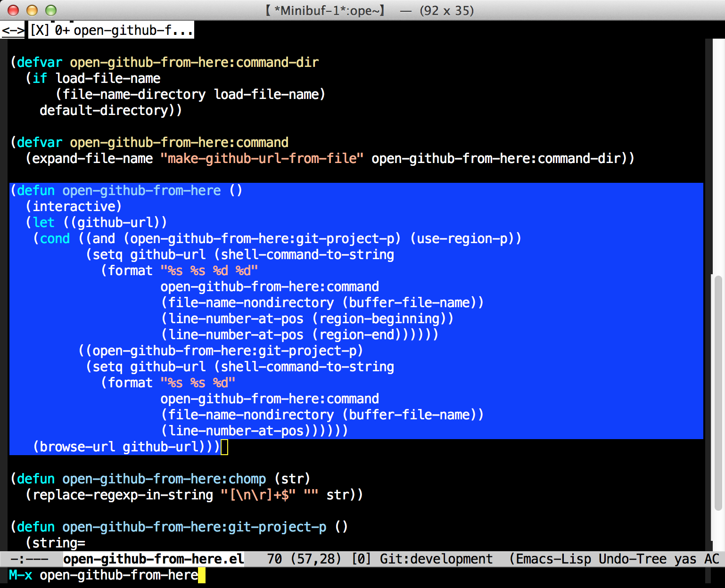Click the [0] indicator in mode line
725x588 pixels.
click(361, 559)
